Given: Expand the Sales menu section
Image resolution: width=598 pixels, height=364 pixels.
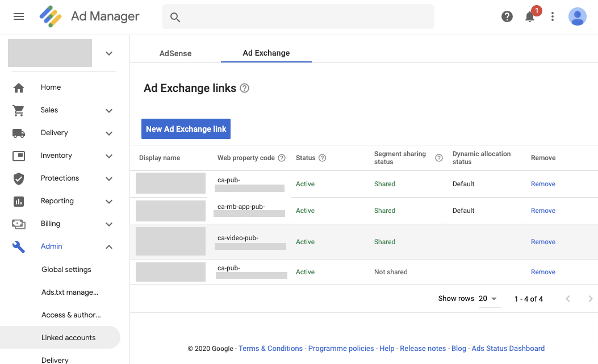Looking at the screenshot, I should 109,111.
